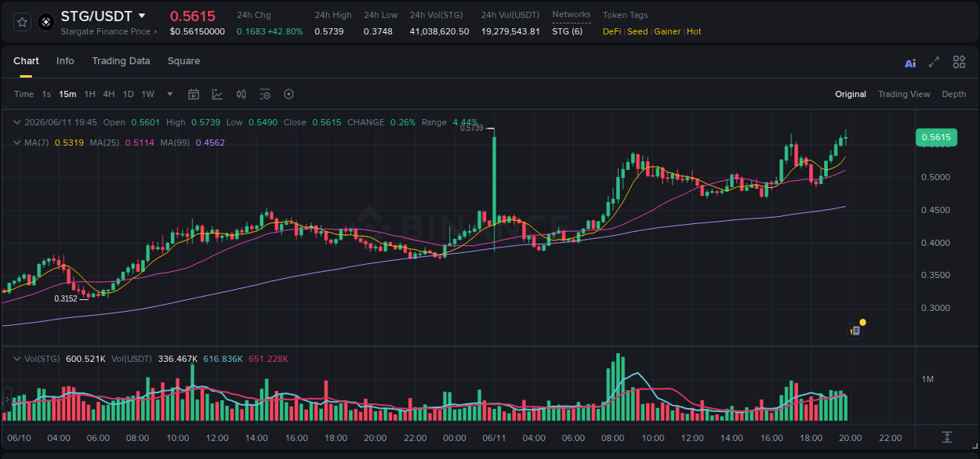Open the candlestick chart style icon
The height and width of the screenshot is (459, 980).
(x=241, y=94)
